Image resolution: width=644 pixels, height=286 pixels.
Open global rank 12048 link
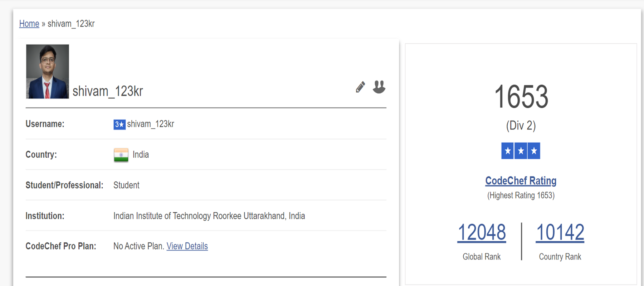[482, 232]
